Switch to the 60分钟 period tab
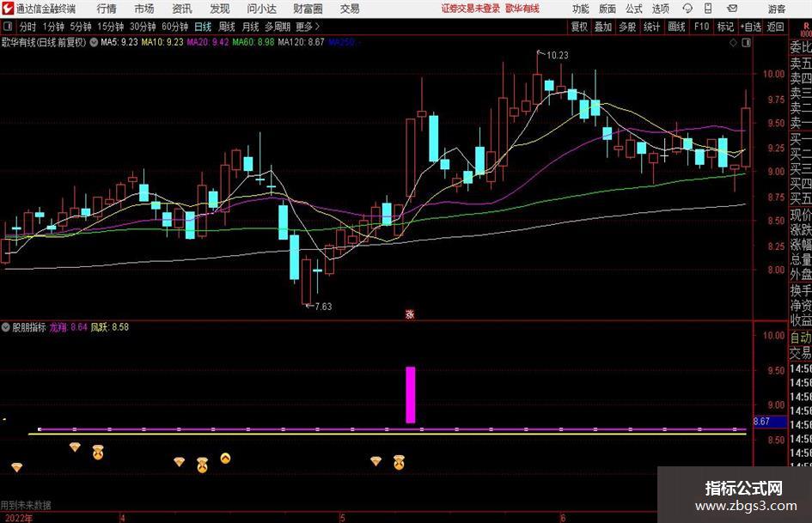Viewport: 812px width, 523px height. pyautogui.click(x=175, y=27)
